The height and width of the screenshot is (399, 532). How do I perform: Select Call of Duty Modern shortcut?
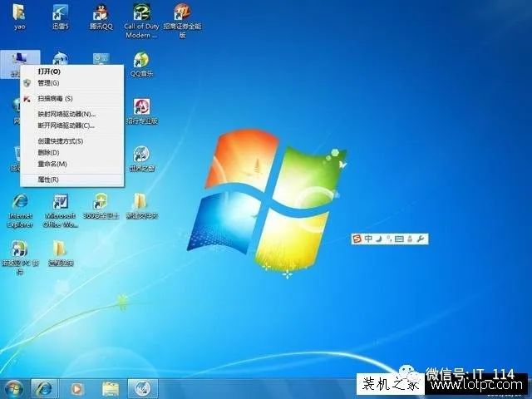pyautogui.click(x=141, y=21)
